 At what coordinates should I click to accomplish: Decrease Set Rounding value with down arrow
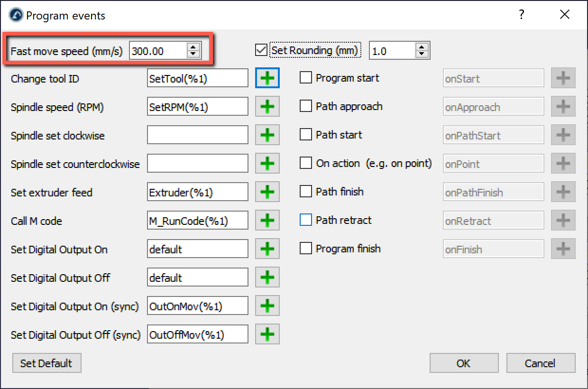tap(422, 54)
